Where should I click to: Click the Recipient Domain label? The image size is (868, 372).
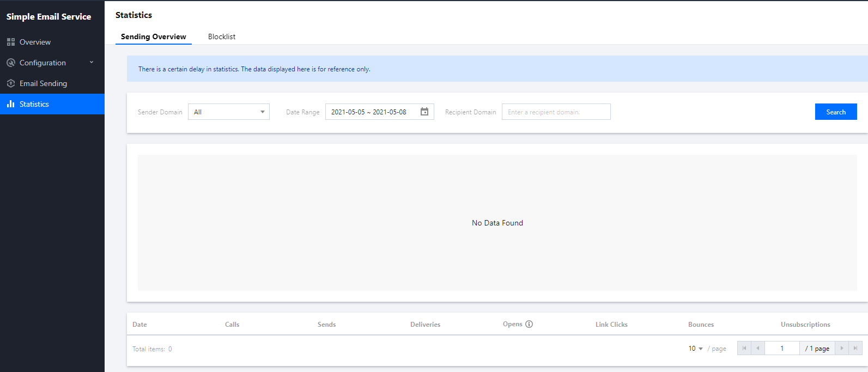(471, 112)
